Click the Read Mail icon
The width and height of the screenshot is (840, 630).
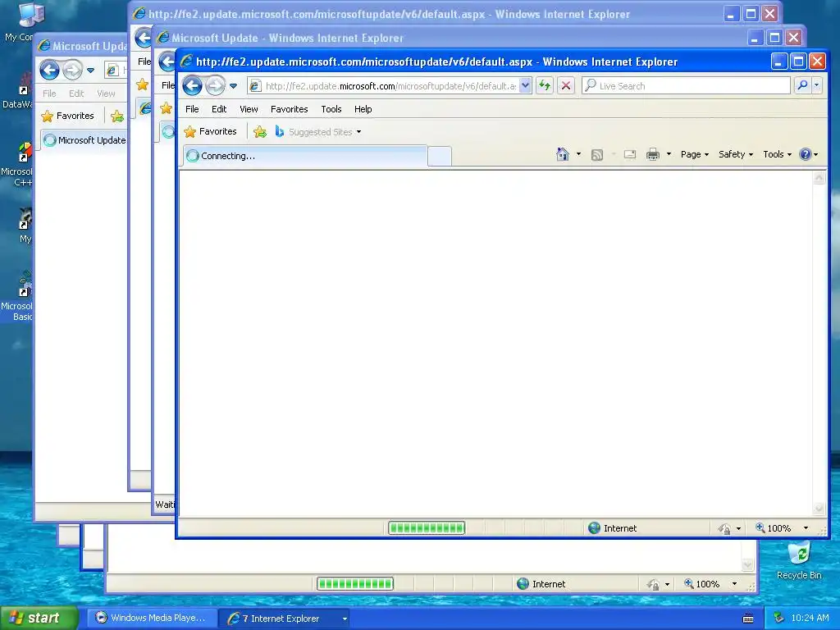pos(630,155)
